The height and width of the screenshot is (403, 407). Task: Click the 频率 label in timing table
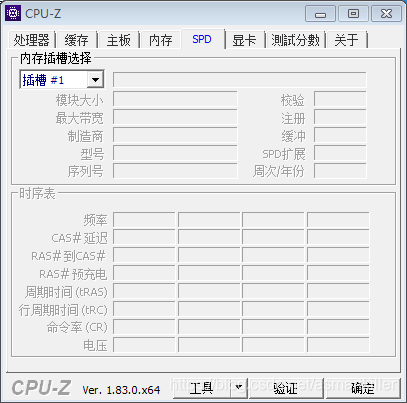[x=95, y=220]
